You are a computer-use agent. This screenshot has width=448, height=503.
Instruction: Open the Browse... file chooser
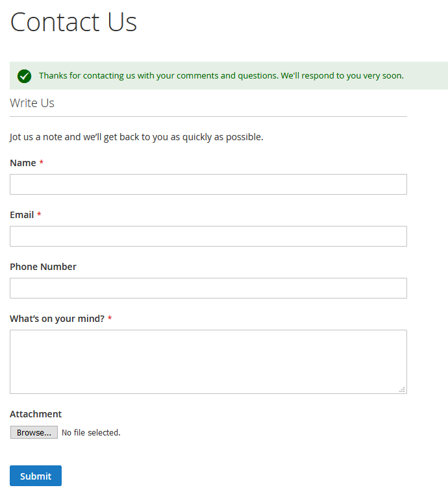pyautogui.click(x=34, y=432)
